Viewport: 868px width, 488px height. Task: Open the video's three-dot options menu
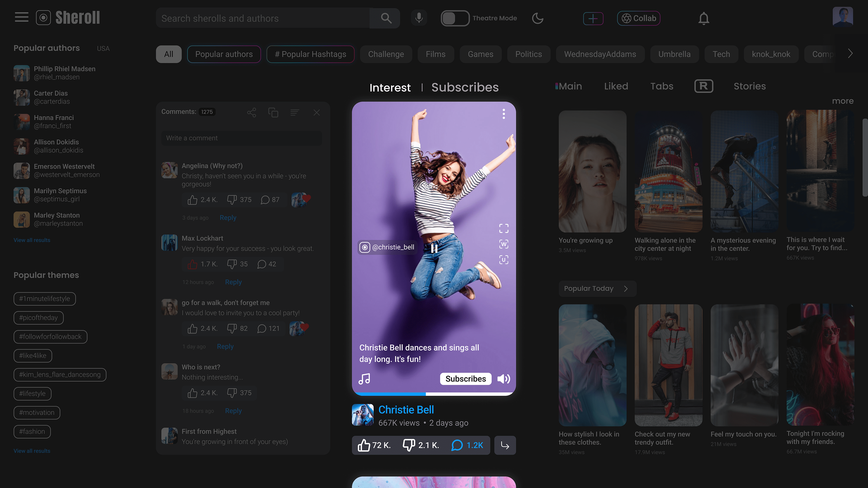pyautogui.click(x=503, y=114)
